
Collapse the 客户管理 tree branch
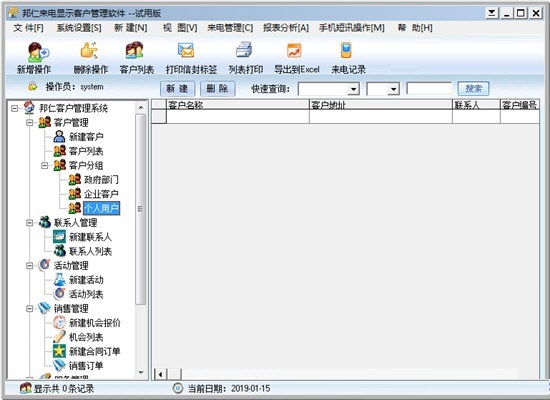30,122
